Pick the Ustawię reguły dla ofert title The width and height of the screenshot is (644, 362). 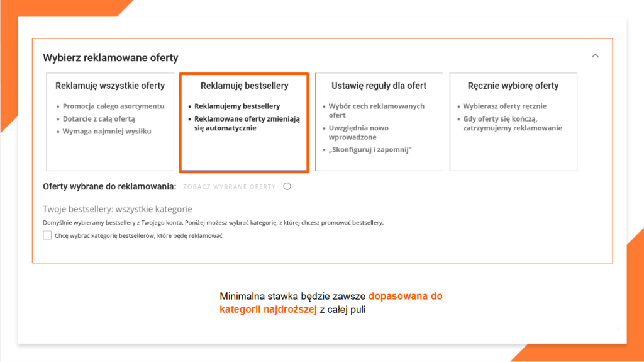point(379,86)
